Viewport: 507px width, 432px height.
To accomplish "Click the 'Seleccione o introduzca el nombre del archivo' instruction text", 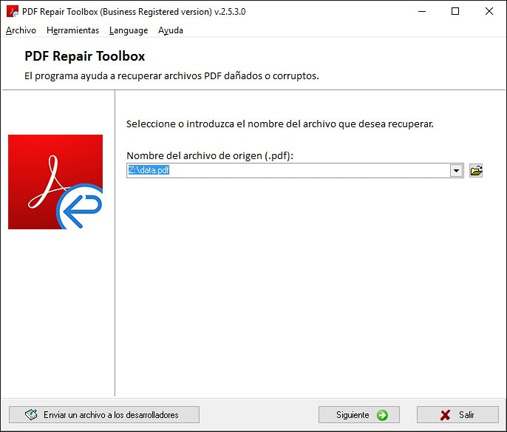I will tap(280, 124).
